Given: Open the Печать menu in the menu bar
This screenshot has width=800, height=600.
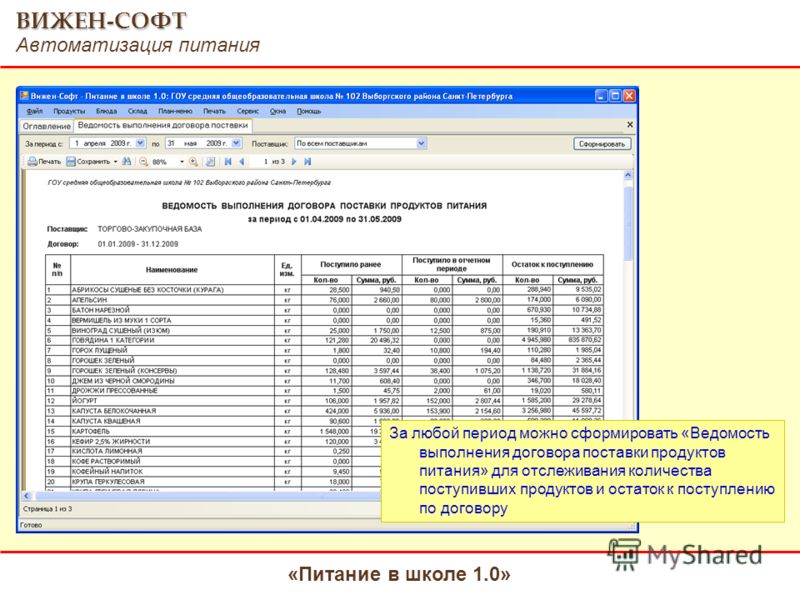Looking at the screenshot, I should pos(214,111).
